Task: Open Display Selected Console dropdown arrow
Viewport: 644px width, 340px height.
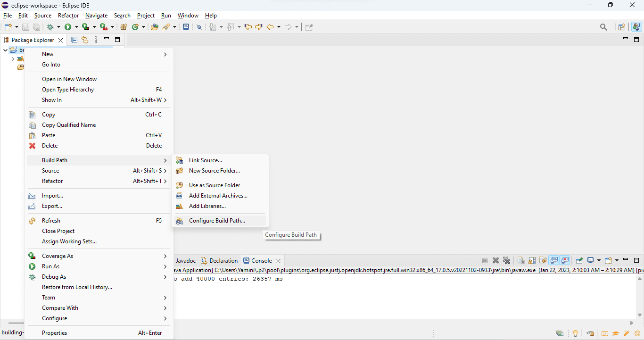Action: 599,260
